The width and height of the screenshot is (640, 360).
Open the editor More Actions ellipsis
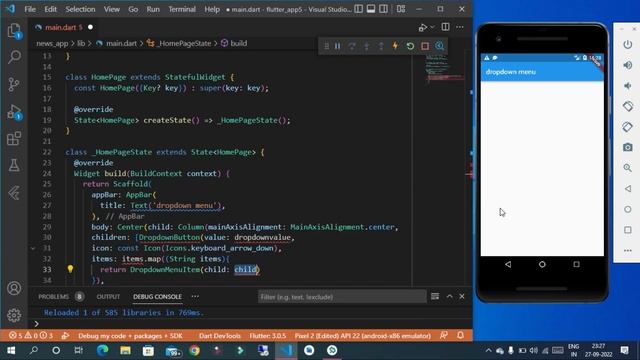[x=460, y=27]
